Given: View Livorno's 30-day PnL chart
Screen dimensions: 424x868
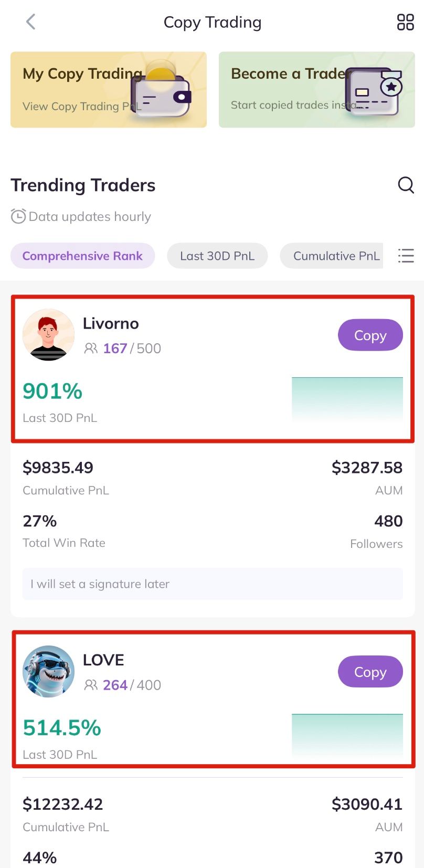Looking at the screenshot, I should tap(347, 399).
